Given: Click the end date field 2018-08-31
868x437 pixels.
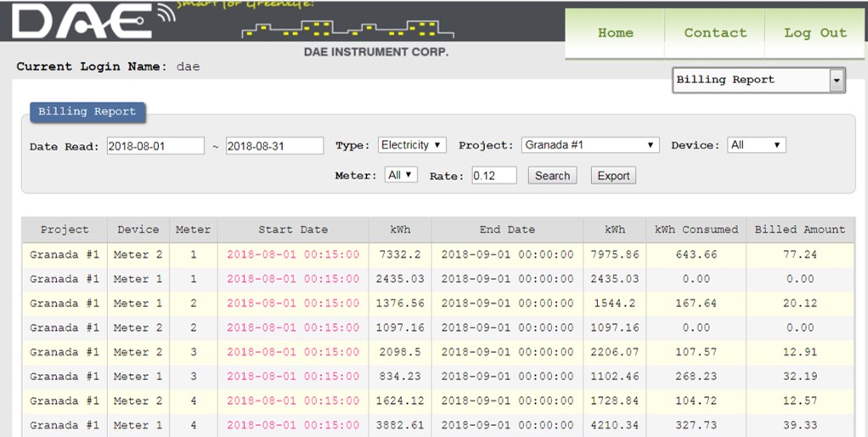Looking at the screenshot, I should click(x=274, y=146).
